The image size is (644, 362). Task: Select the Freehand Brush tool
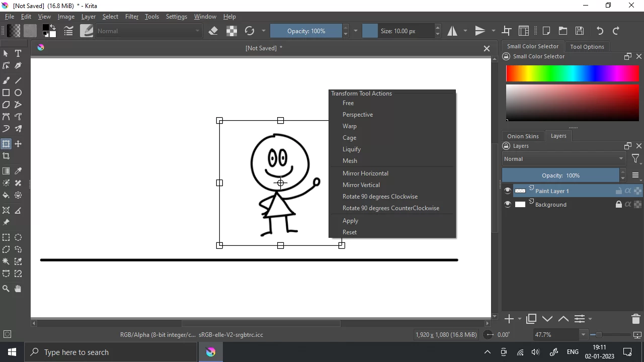(x=6, y=80)
